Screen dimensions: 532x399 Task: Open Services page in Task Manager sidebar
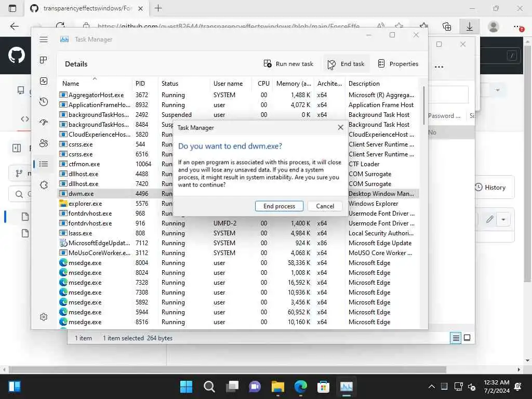coord(44,185)
